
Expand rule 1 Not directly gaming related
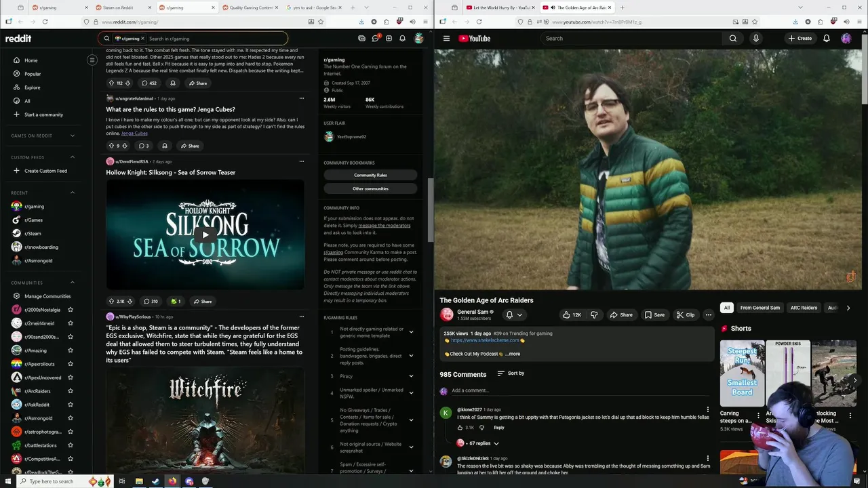point(411,332)
